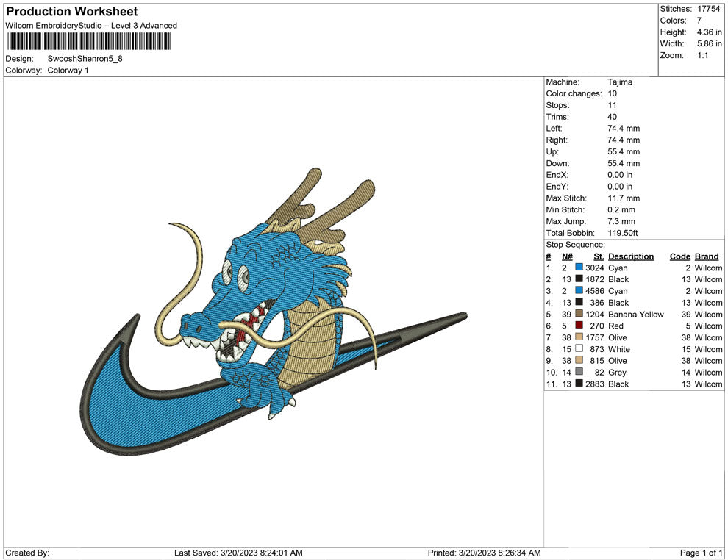The height and width of the screenshot is (560, 728).
Task: Click the Page 1 of 1 footer text
Action: pos(702,553)
